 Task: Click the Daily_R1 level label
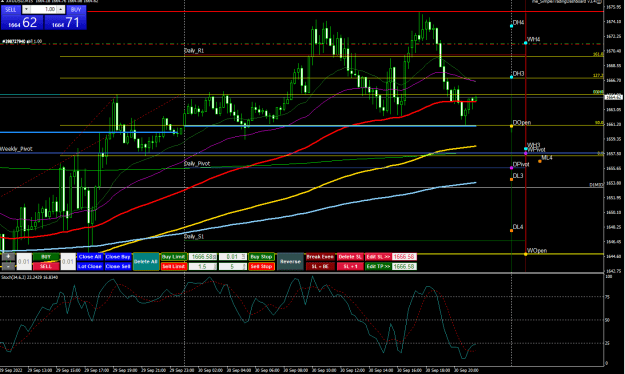[194, 51]
